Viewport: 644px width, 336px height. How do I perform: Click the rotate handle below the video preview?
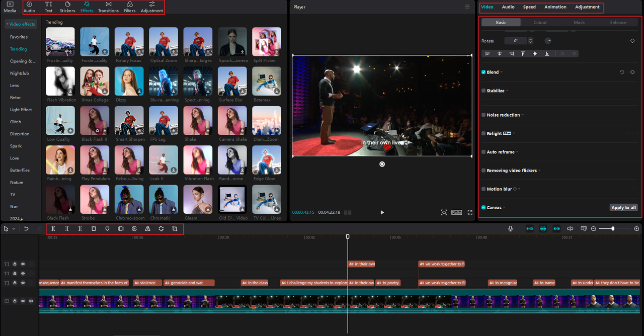[x=382, y=164]
